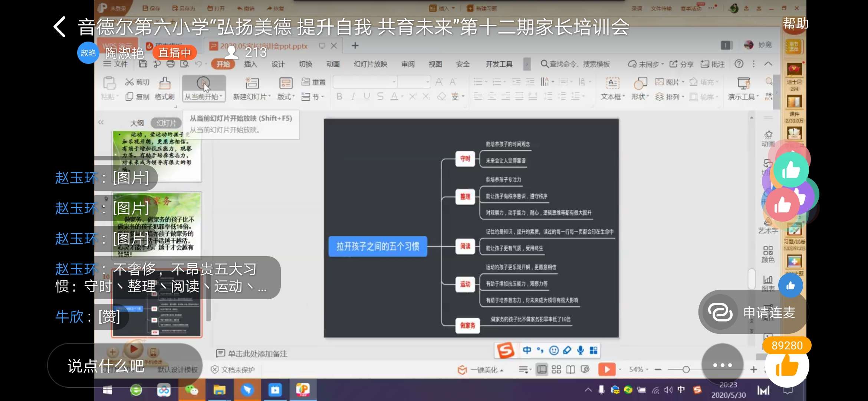Image resolution: width=868 pixels, height=401 pixels.
Task: Select the 动画 ribbon tab
Action: pos(333,64)
